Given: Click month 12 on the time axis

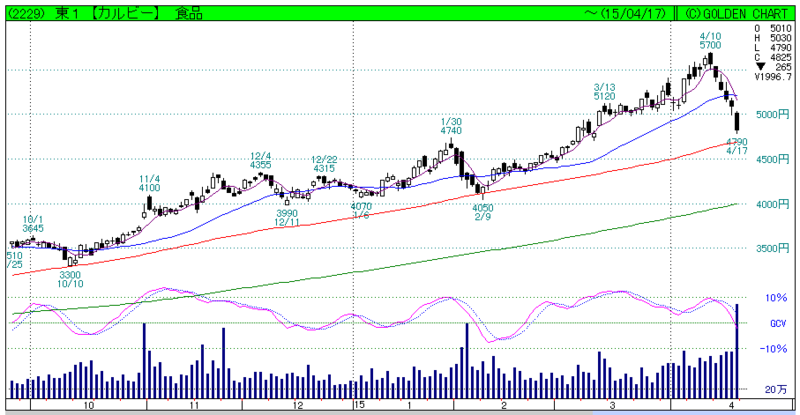Looking at the screenshot, I should (x=298, y=405).
